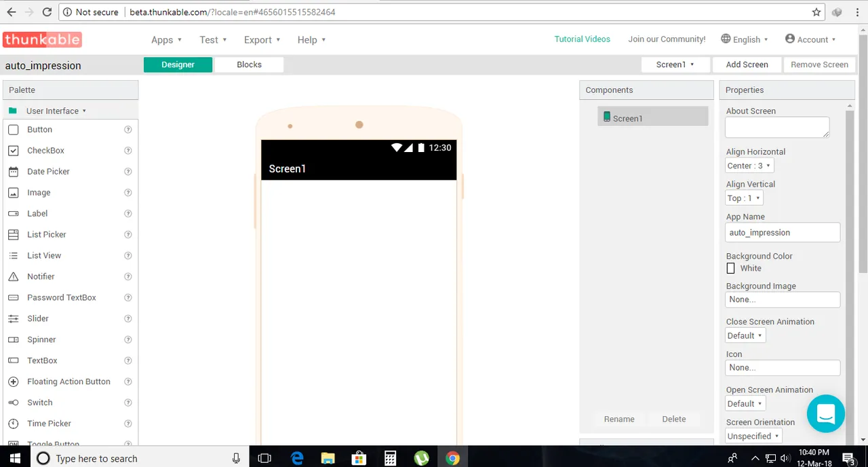The height and width of the screenshot is (467, 868).
Task: Select the Button palette component icon
Action: [13, 130]
